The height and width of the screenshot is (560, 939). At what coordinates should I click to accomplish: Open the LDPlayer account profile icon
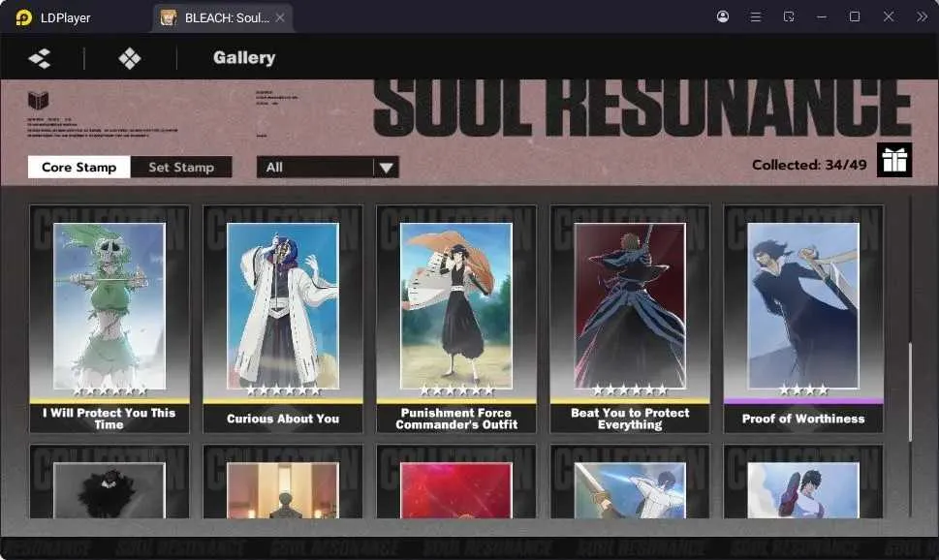pyautogui.click(x=723, y=16)
